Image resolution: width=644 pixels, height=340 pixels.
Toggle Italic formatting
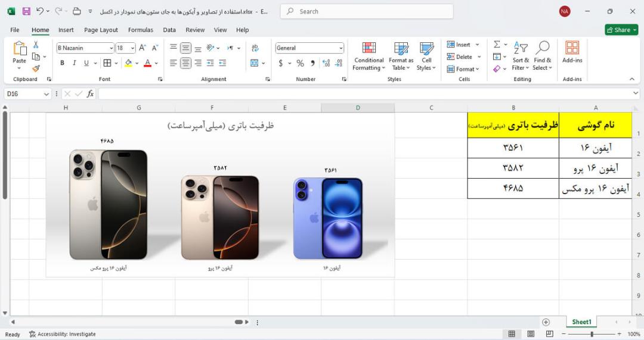point(75,63)
